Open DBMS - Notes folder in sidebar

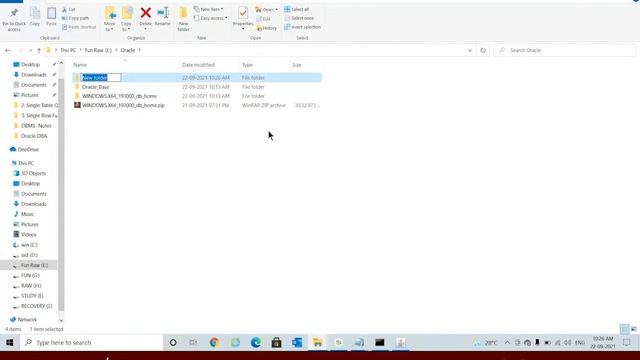coord(36,126)
